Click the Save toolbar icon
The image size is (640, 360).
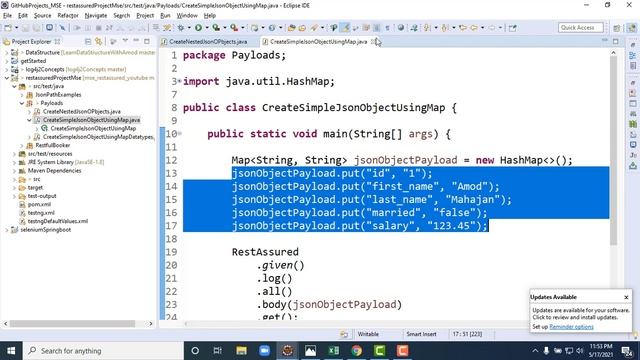coord(25,28)
